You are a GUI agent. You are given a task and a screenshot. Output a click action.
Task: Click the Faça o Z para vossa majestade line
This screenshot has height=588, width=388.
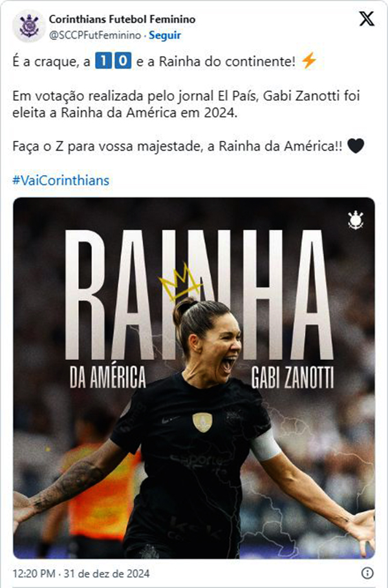(177, 146)
